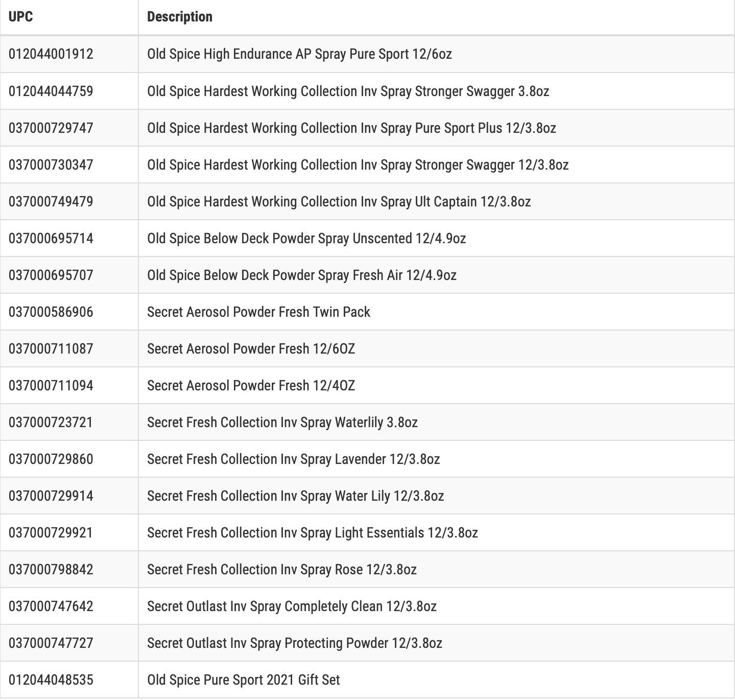
Task: Select UPC 037000695714 cell
Action: 51,238
